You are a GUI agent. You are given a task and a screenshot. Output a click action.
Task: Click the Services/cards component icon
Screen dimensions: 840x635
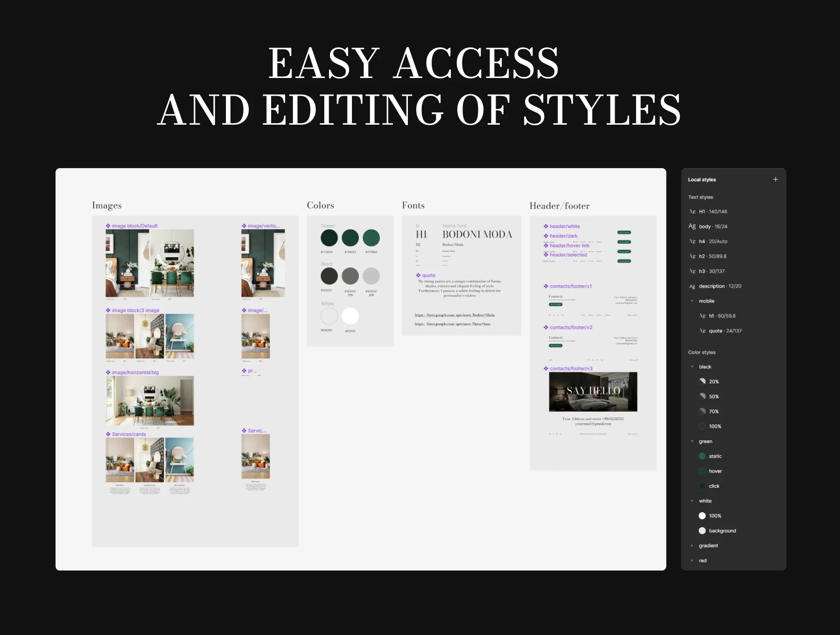click(108, 434)
